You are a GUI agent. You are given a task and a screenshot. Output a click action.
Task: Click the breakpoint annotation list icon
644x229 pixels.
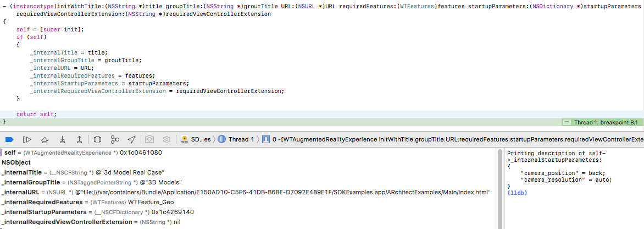pos(567,122)
